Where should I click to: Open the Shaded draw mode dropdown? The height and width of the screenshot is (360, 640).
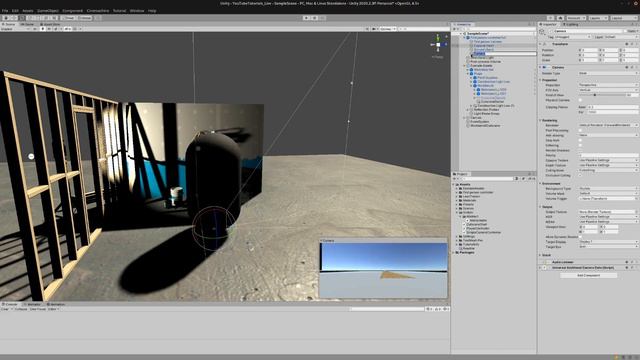click(x=16, y=29)
